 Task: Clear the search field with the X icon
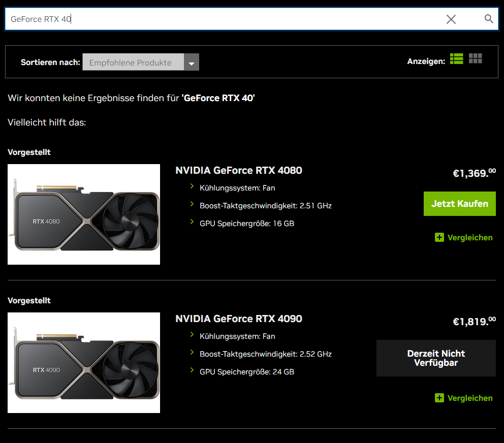(x=451, y=19)
